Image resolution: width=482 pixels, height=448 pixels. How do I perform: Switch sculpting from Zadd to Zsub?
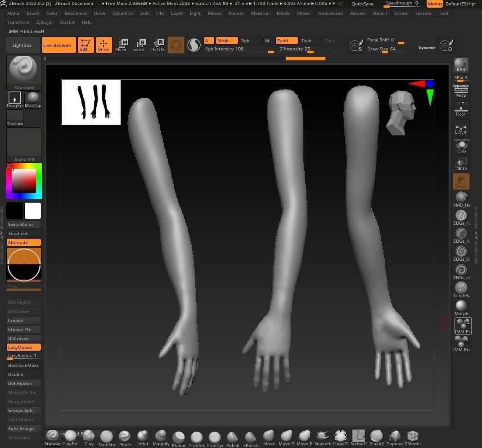point(306,41)
